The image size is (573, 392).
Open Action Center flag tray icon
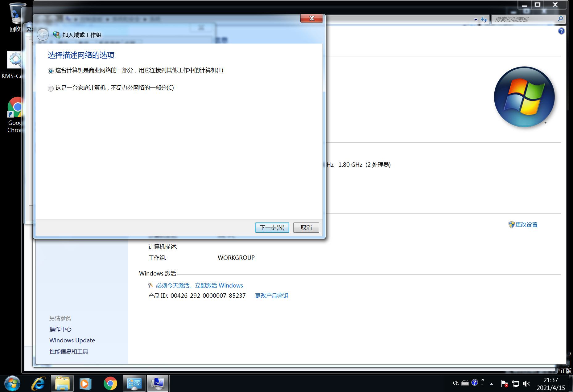(x=505, y=383)
